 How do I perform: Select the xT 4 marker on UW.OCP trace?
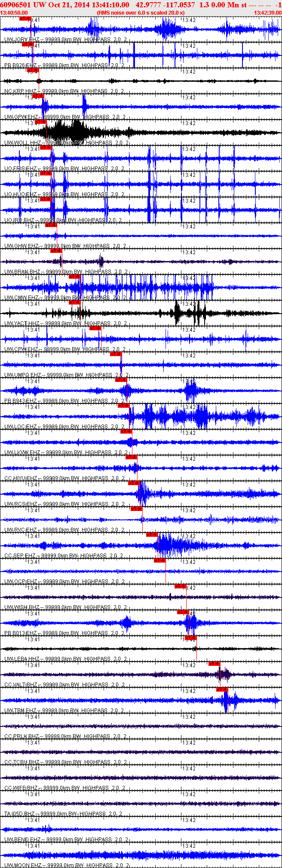160,560
